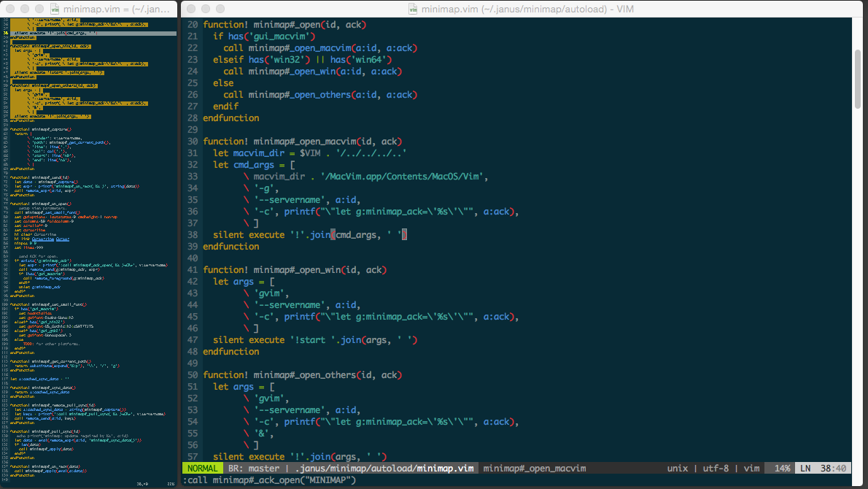This screenshot has height=489, width=868.
Task: Click 'endif' on line 27
Action: pos(226,107)
